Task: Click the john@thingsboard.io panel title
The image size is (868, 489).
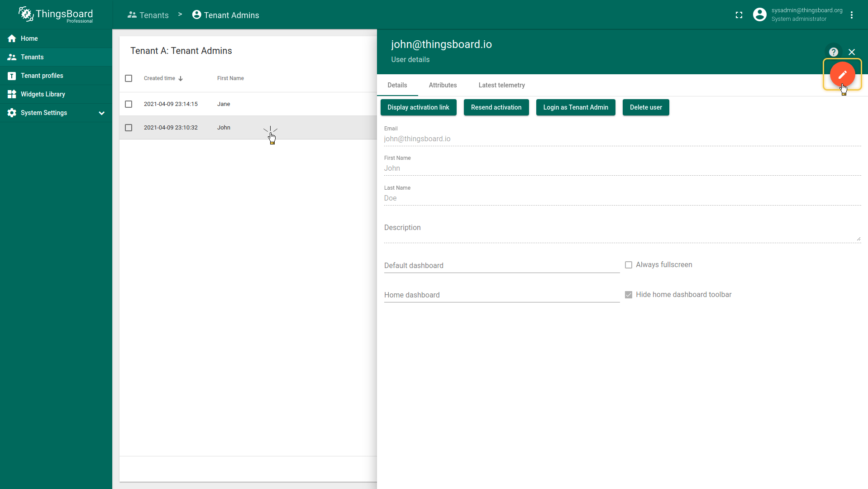Action: [x=441, y=44]
